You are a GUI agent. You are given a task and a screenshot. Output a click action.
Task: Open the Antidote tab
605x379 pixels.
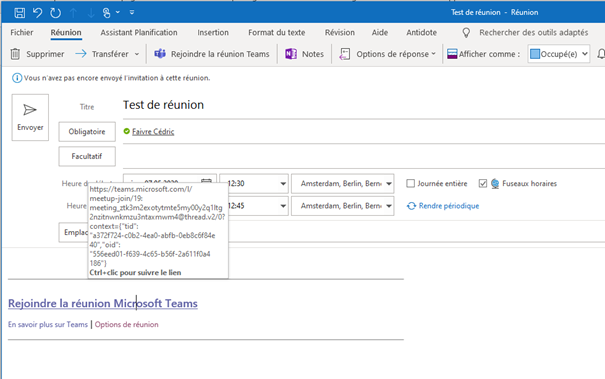421,32
